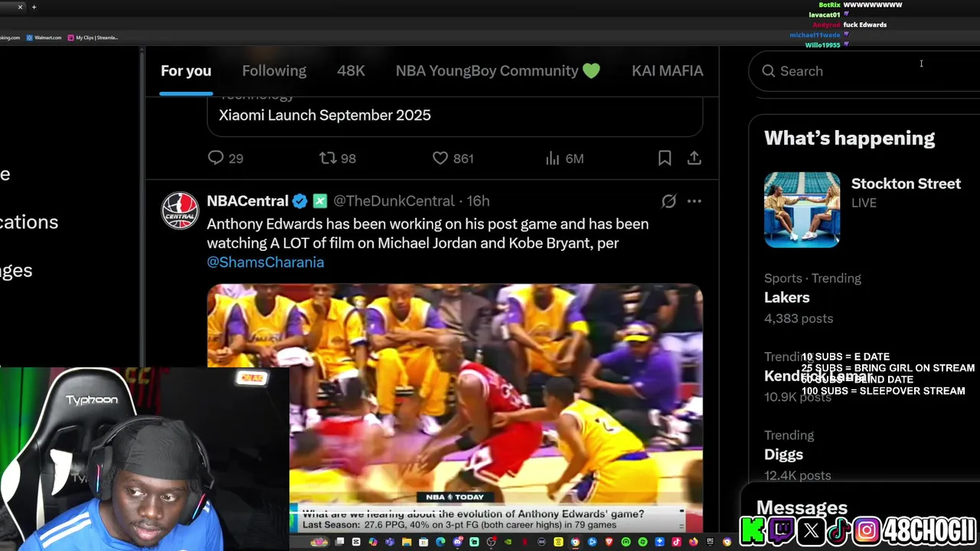Play the Anthony Edwards video clip

(455, 409)
